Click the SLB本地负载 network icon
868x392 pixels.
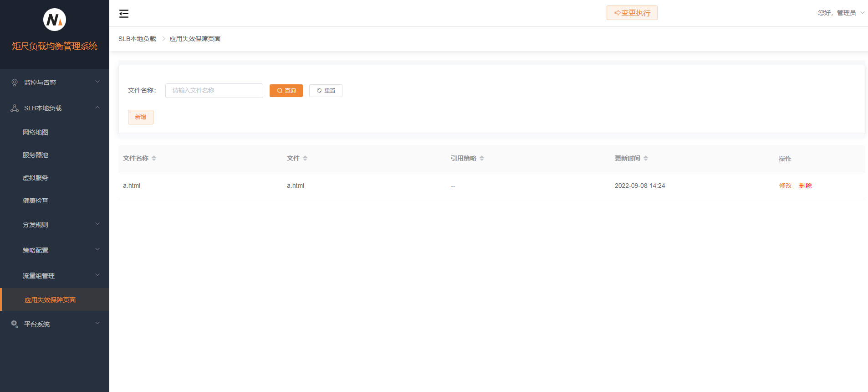pyautogui.click(x=15, y=108)
